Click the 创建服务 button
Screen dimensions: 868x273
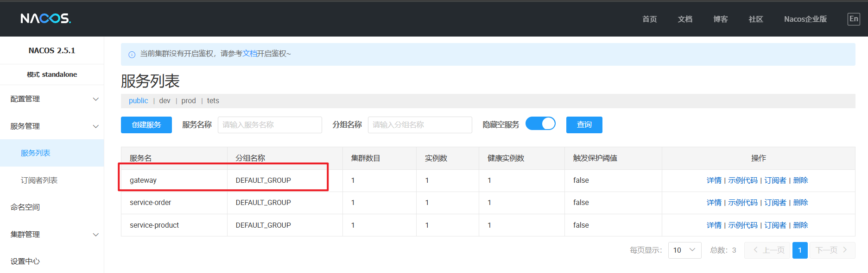coord(146,125)
